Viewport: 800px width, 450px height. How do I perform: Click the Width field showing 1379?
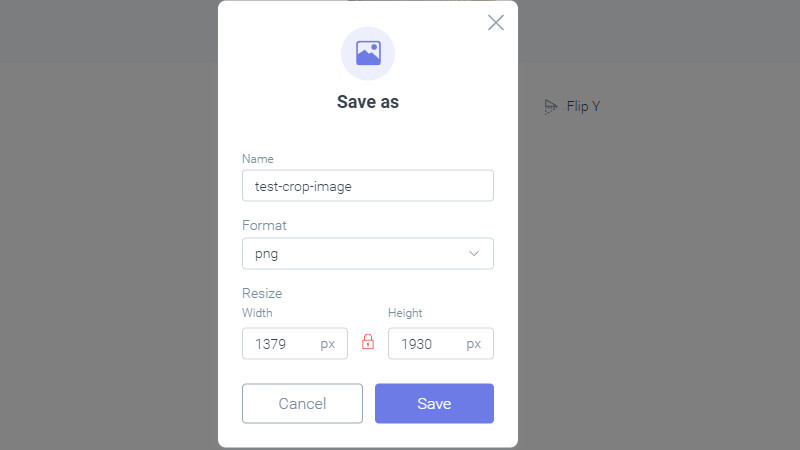pos(295,343)
